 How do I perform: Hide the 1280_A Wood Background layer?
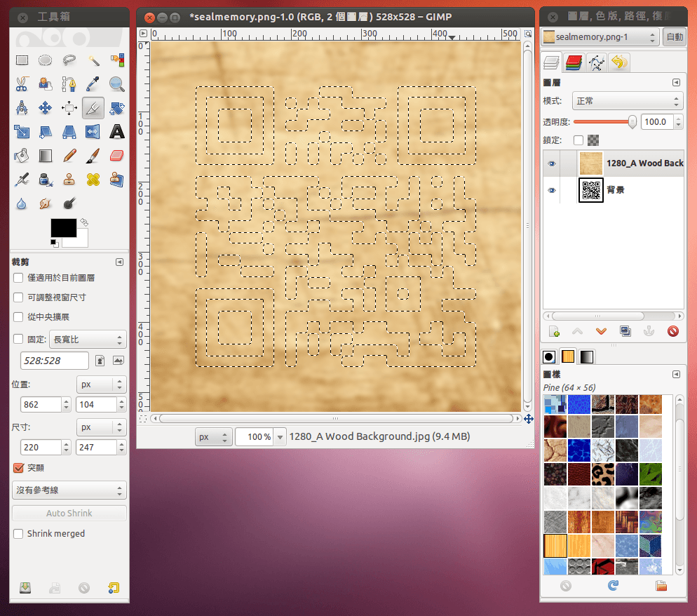pyautogui.click(x=551, y=163)
